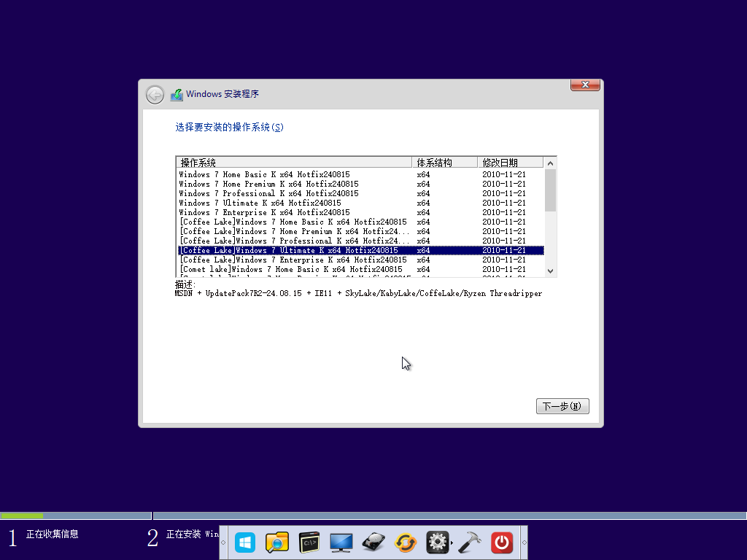Open the gear settings dock icon
This screenshot has width=747, height=560.
click(438, 542)
